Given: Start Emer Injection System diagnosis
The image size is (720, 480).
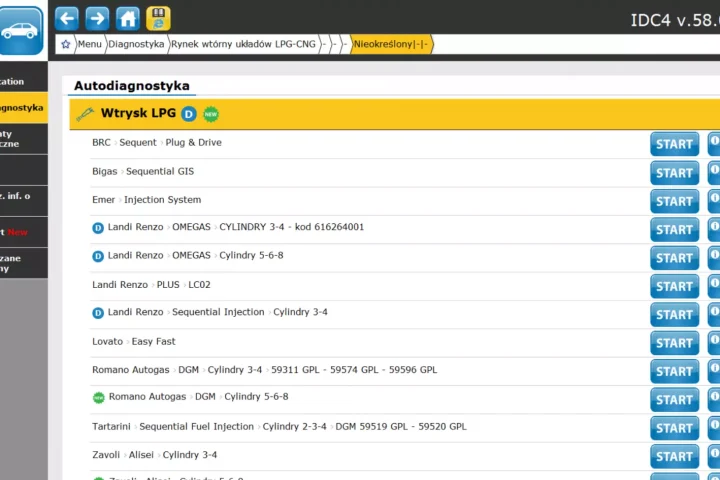Looking at the screenshot, I should click(675, 201).
